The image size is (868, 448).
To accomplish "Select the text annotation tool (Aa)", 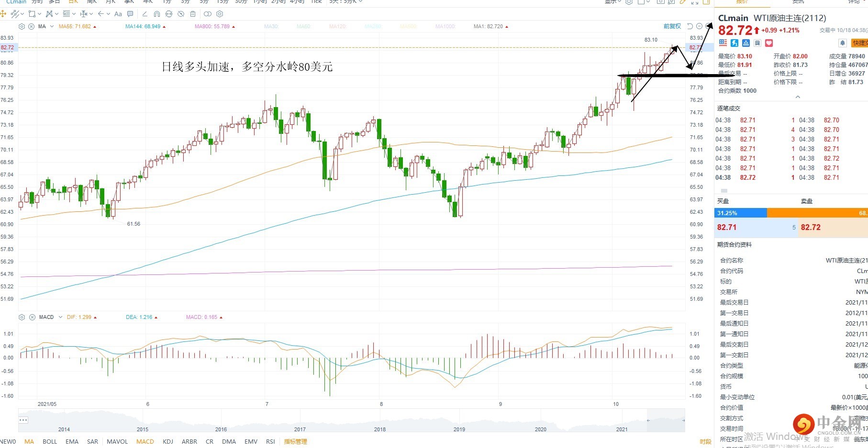I will 118,14.
